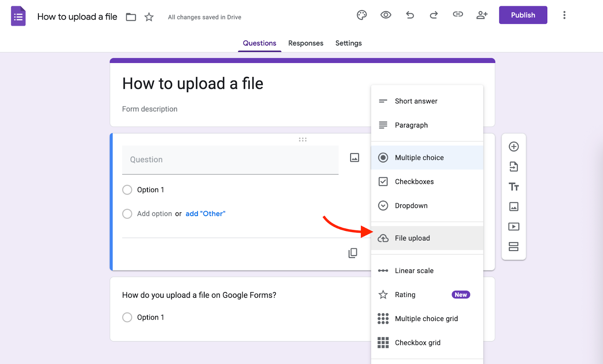The height and width of the screenshot is (364, 603).
Task: Click the import questions icon
Action: click(x=514, y=166)
